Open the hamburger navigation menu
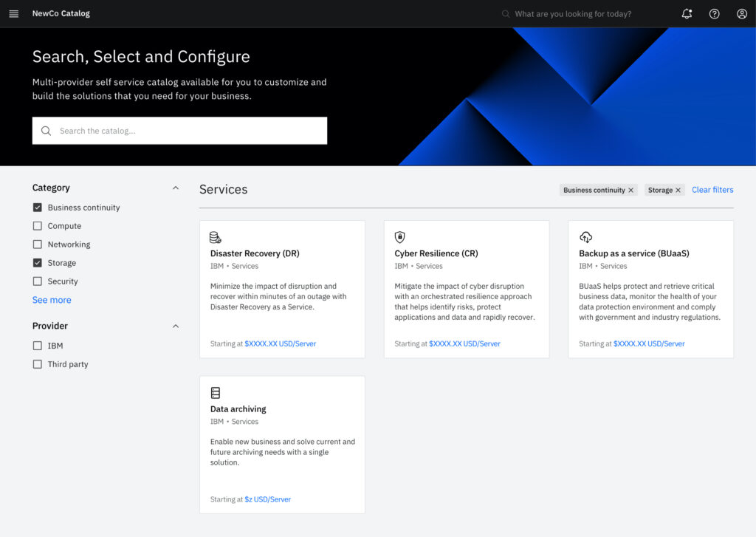This screenshot has width=756, height=537. coord(14,14)
